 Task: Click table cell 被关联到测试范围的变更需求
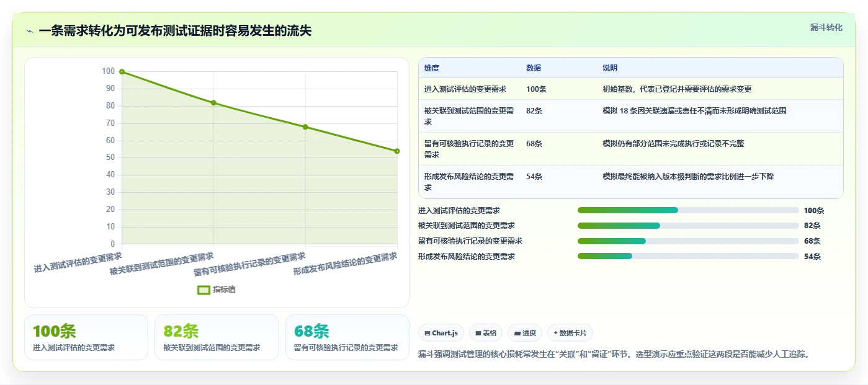[x=469, y=117]
